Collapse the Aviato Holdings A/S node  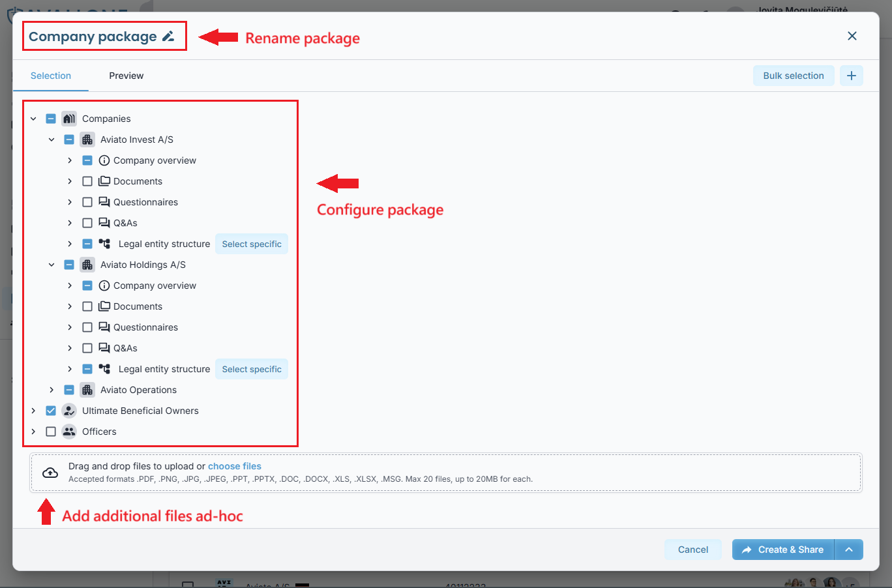click(52, 265)
